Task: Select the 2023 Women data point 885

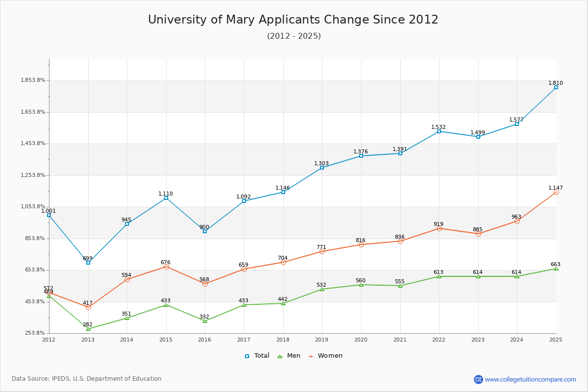Action: tap(478, 234)
